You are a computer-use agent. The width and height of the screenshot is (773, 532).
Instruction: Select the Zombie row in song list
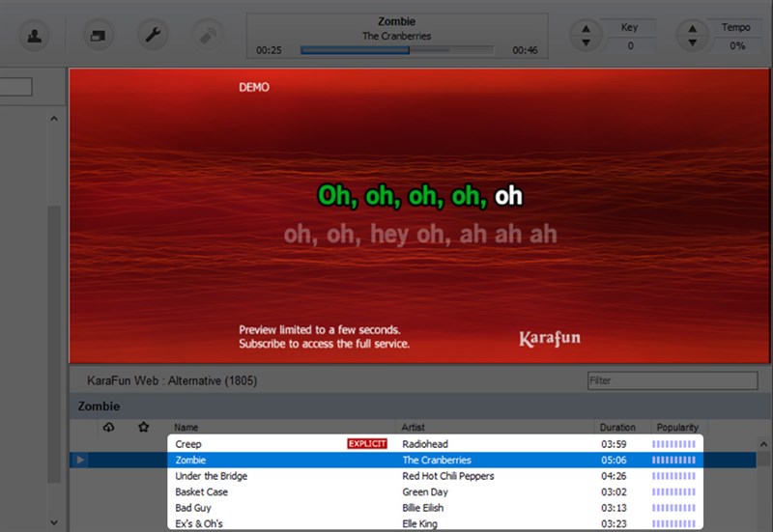tap(413, 461)
